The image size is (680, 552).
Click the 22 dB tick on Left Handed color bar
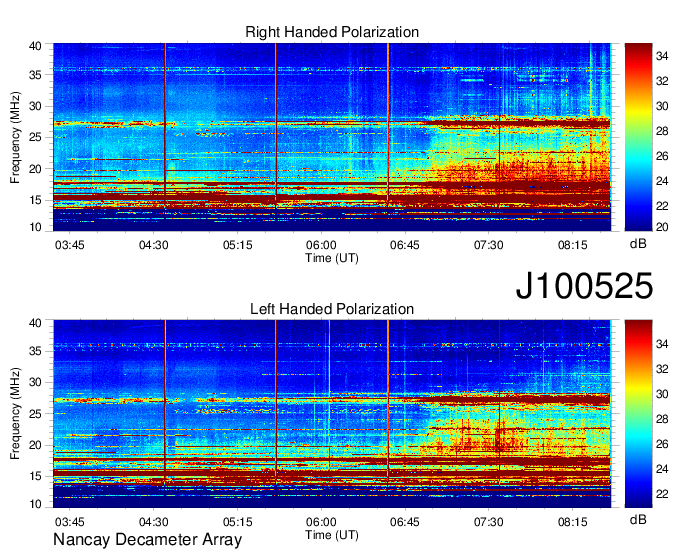[x=662, y=494]
